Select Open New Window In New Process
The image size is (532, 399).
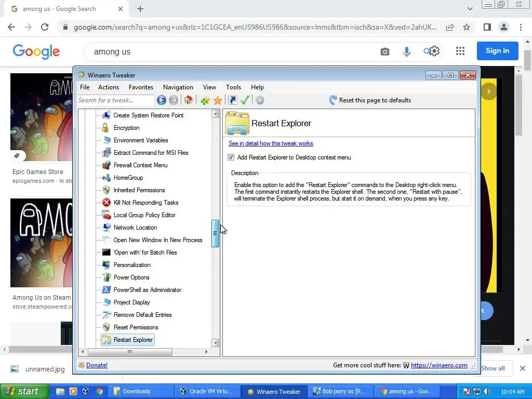coord(158,240)
